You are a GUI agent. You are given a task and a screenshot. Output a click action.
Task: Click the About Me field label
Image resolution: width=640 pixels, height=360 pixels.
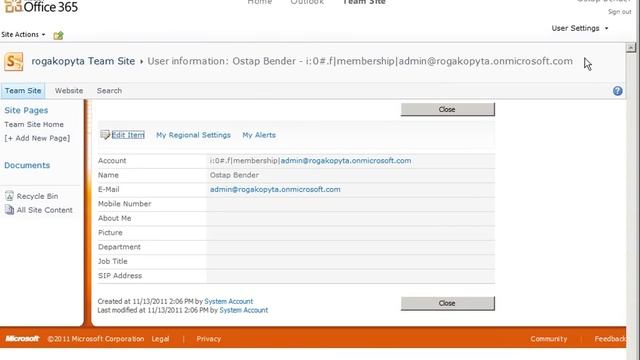[114, 218]
